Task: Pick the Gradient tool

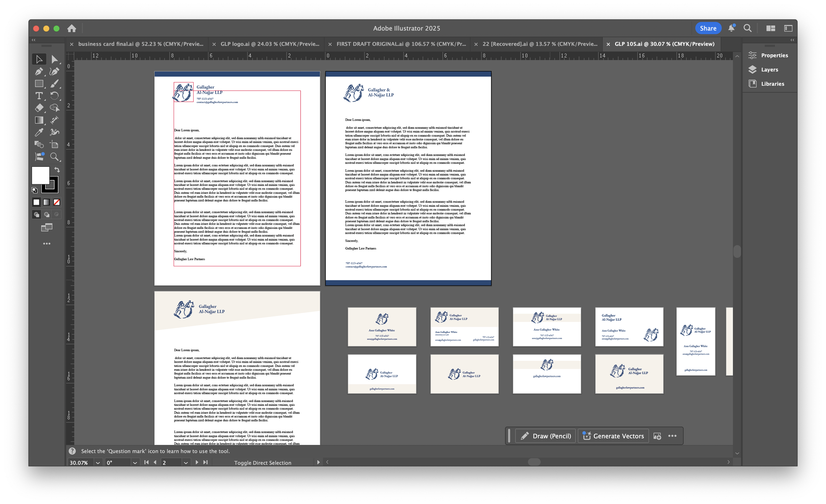Action: point(39,120)
